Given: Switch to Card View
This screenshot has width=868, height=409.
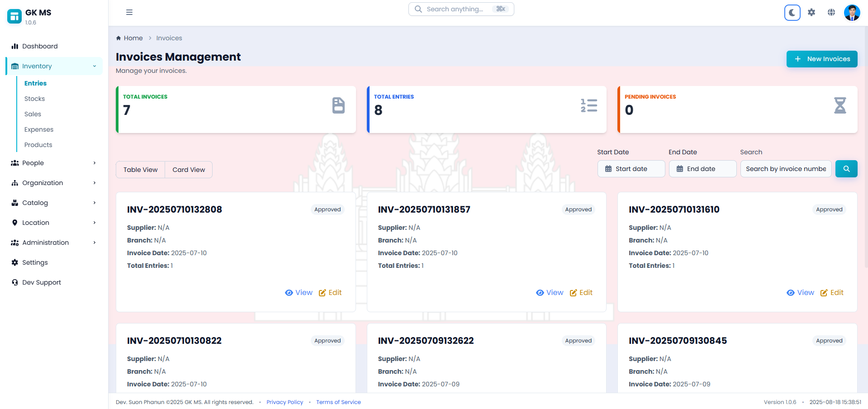Looking at the screenshot, I should point(188,169).
